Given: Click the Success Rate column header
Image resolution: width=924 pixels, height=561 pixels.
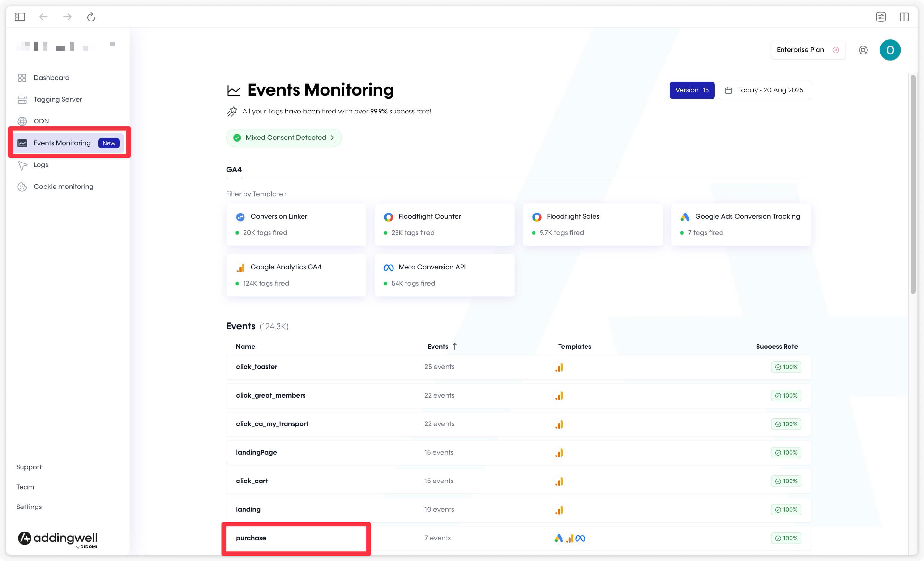Looking at the screenshot, I should tap(777, 347).
